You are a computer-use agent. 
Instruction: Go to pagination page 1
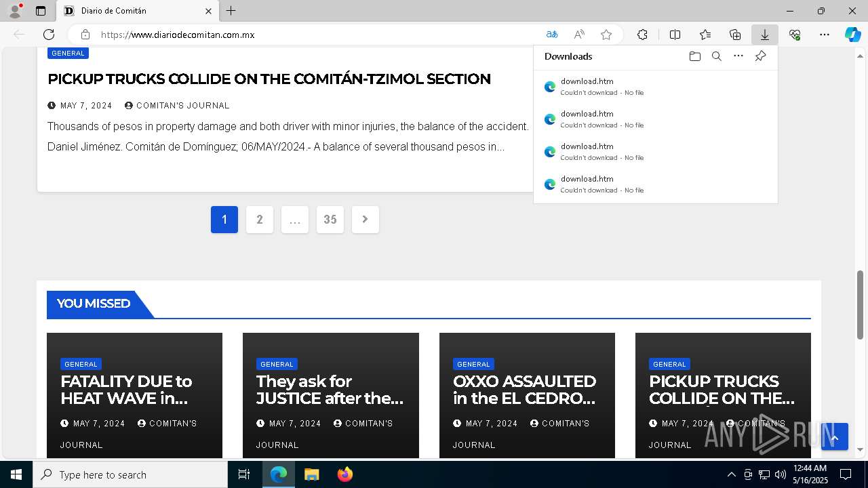[224, 220]
